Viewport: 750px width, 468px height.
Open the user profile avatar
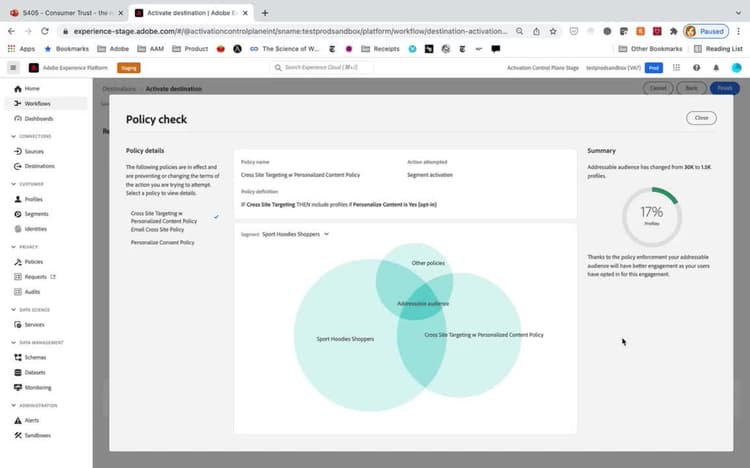coord(737,68)
